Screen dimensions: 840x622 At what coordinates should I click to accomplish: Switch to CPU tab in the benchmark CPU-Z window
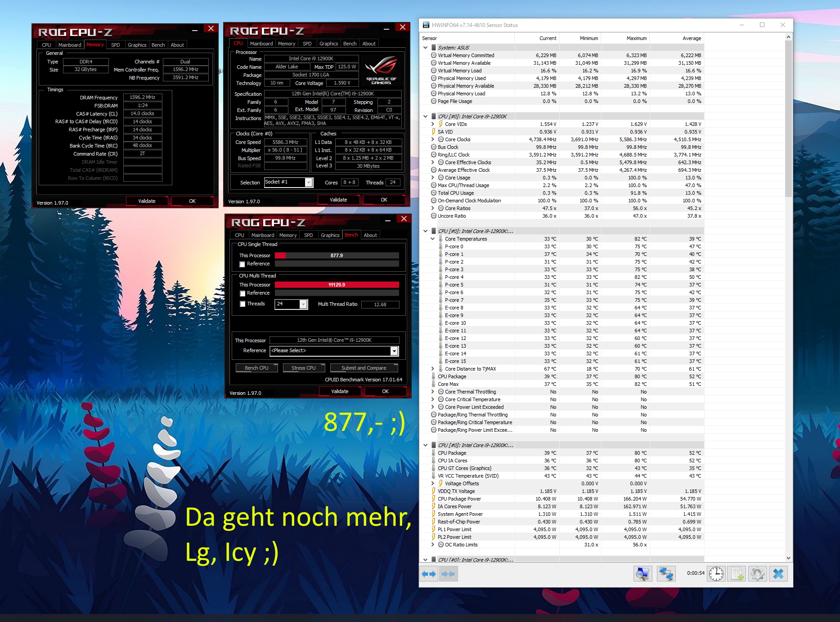240,235
